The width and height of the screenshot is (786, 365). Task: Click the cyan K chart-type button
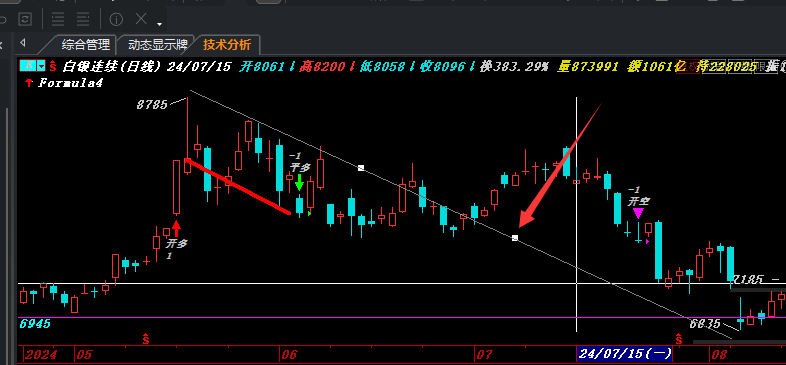tap(28, 66)
